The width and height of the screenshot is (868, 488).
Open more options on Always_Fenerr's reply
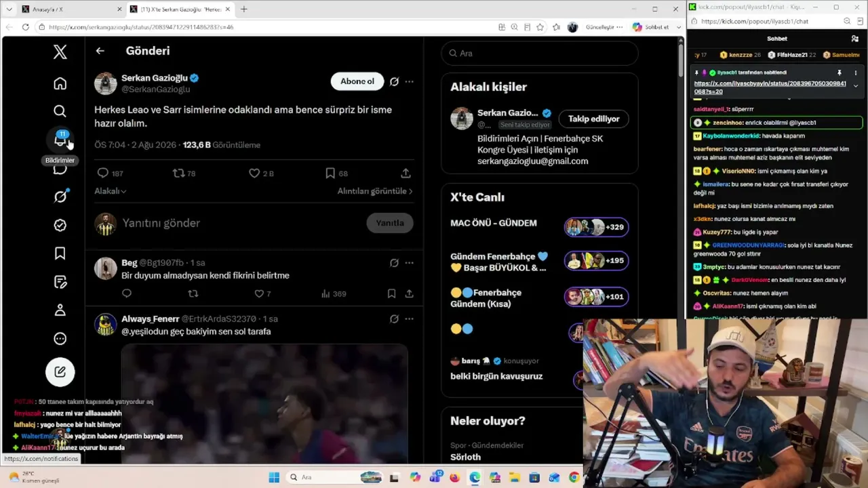tap(409, 319)
